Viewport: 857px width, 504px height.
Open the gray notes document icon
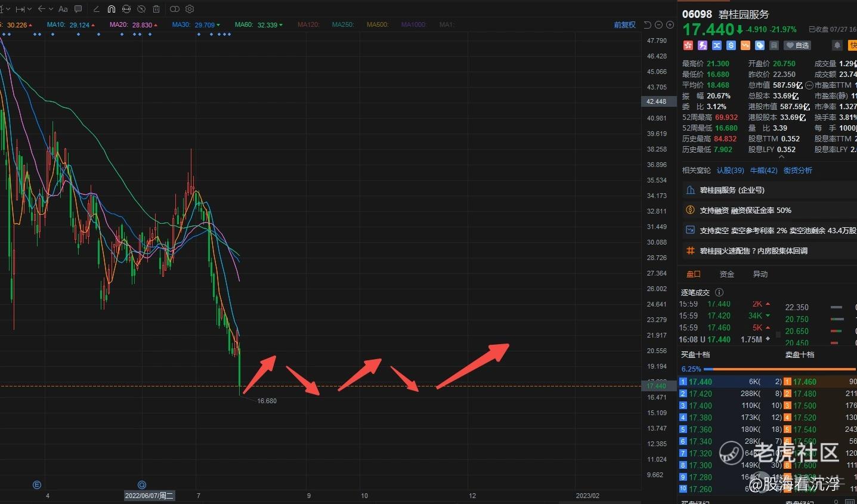(774, 45)
